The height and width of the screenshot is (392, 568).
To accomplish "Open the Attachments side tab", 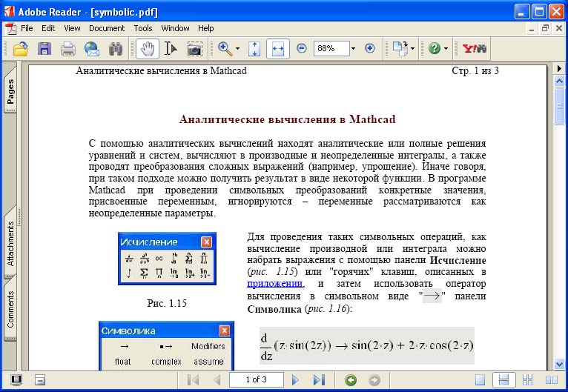I will [x=10, y=243].
